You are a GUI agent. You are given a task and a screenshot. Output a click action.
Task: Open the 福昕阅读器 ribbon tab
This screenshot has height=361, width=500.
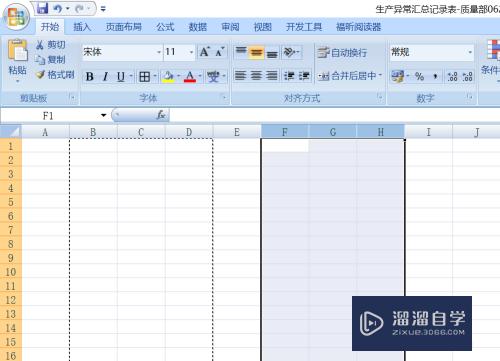[358, 27]
